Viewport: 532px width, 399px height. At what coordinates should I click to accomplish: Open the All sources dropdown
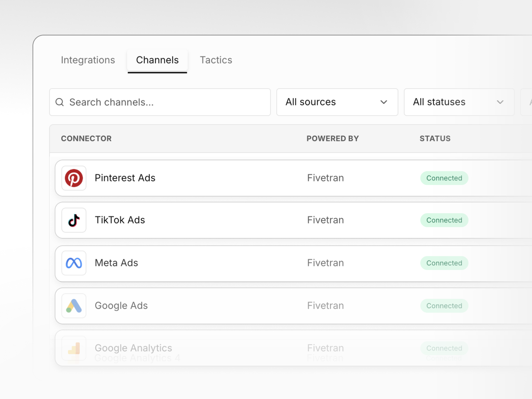(x=337, y=102)
